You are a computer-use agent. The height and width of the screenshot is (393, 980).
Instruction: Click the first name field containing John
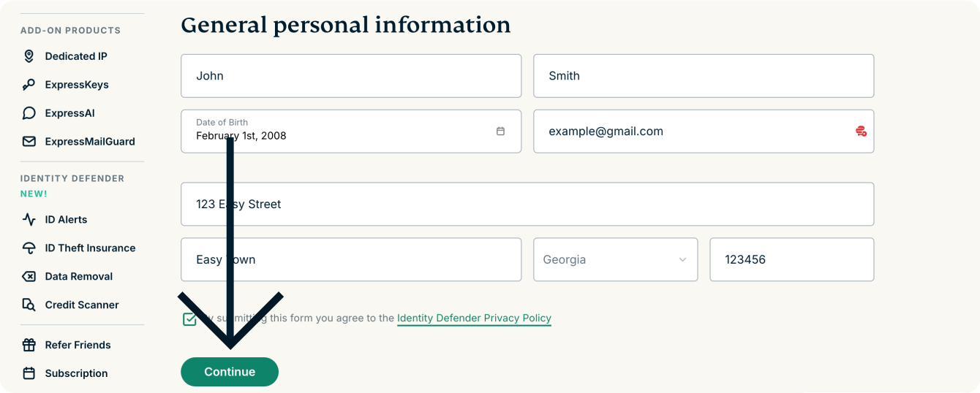tap(351, 76)
